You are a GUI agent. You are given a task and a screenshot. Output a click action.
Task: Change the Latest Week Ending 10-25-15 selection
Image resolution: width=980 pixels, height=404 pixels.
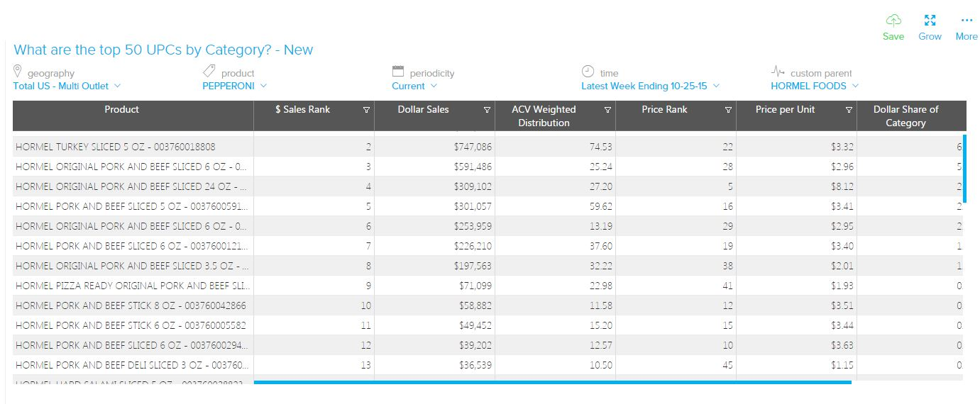pyautogui.click(x=650, y=86)
